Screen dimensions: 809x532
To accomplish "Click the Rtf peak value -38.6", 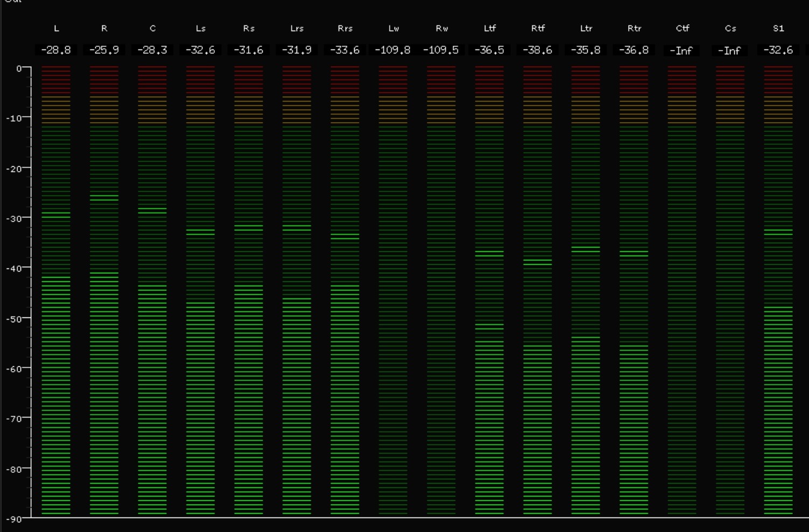I will click(x=537, y=50).
